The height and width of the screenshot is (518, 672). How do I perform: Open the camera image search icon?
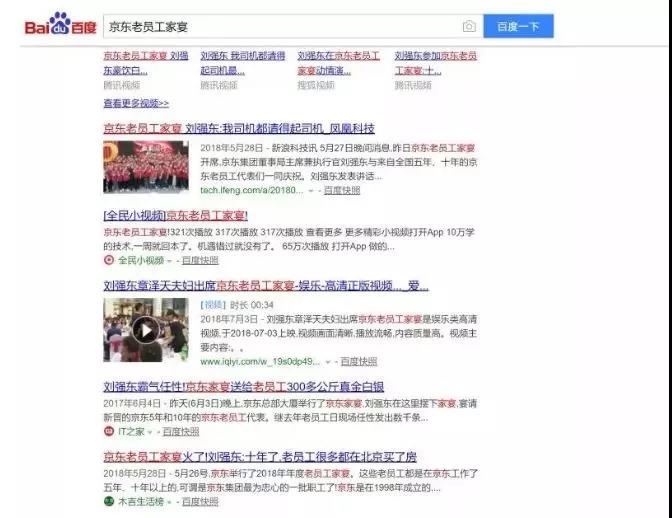coord(469,27)
